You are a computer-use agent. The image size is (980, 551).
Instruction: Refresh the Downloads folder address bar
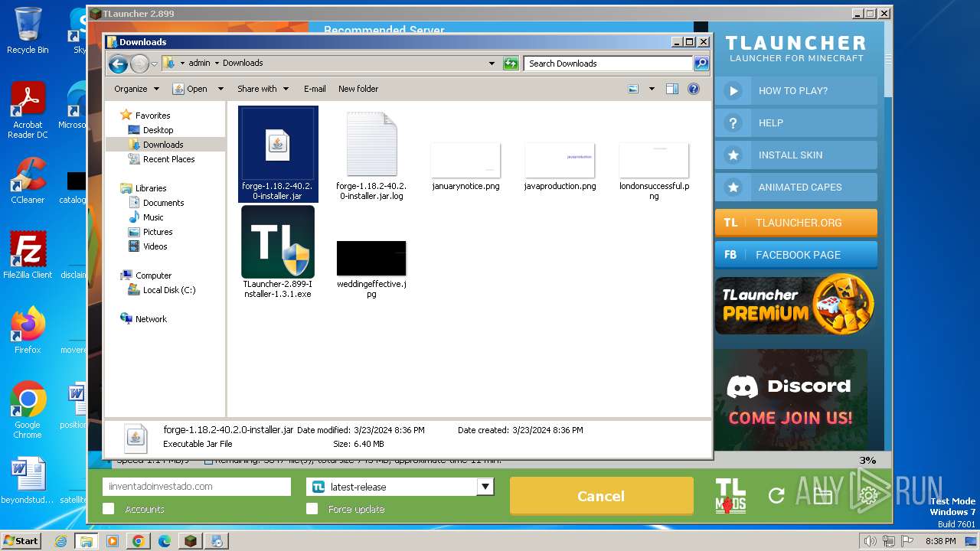[511, 64]
